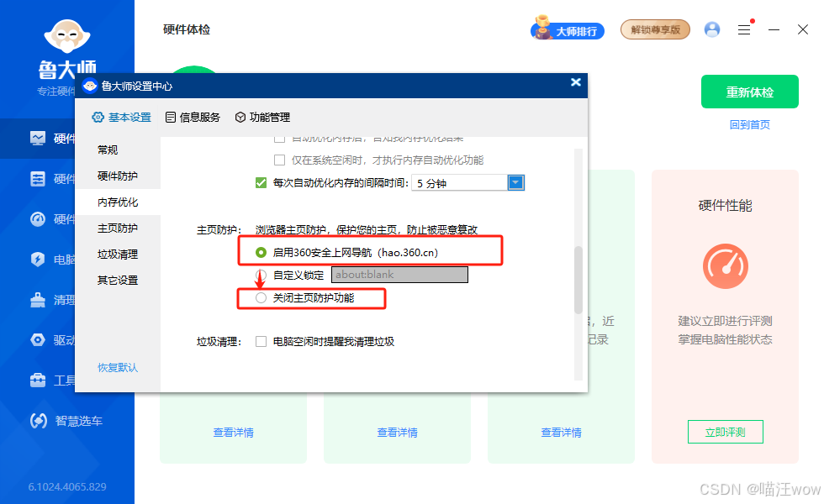Click the driver detection icon in the sidebar
The width and height of the screenshot is (824, 504).
click(x=38, y=340)
